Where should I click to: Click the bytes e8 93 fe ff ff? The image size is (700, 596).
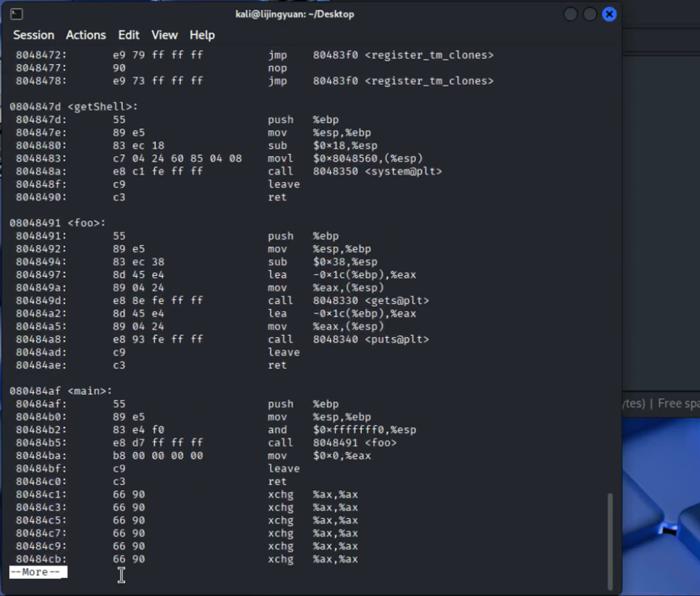pos(157,339)
